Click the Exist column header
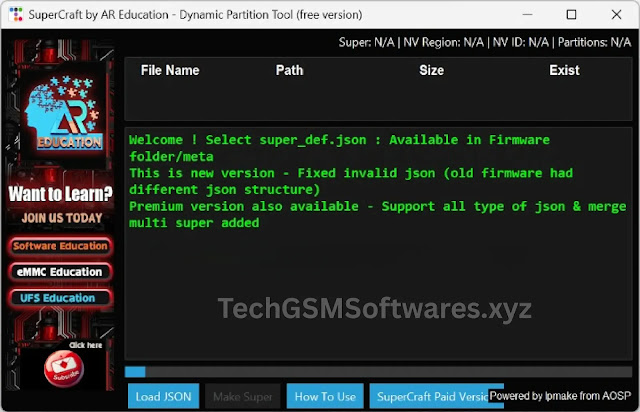 click(564, 71)
